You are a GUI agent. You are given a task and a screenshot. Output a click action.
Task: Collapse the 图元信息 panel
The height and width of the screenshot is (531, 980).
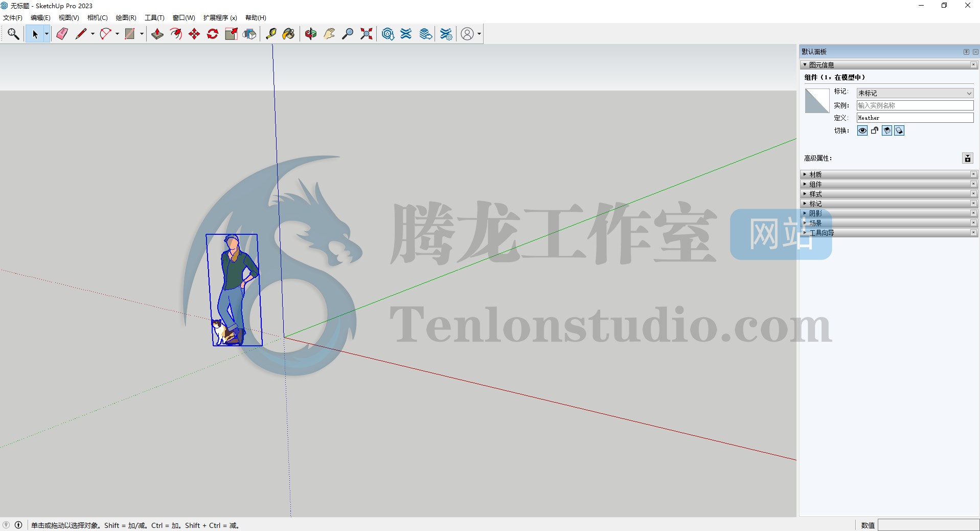coord(805,65)
